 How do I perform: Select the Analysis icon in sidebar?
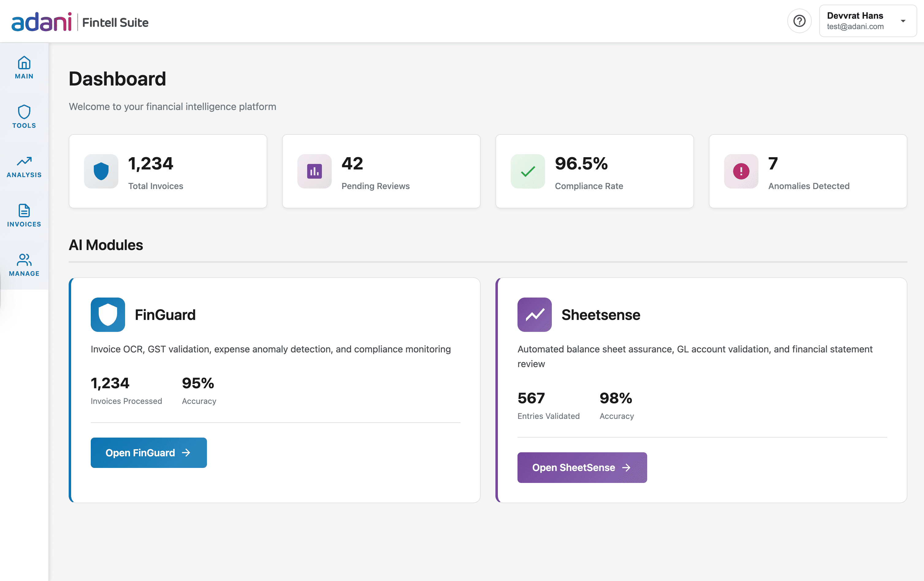click(24, 163)
